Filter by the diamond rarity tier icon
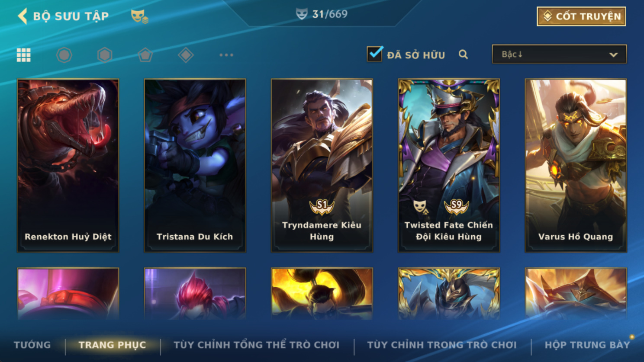The width and height of the screenshot is (644, 362). pos(186,55)
